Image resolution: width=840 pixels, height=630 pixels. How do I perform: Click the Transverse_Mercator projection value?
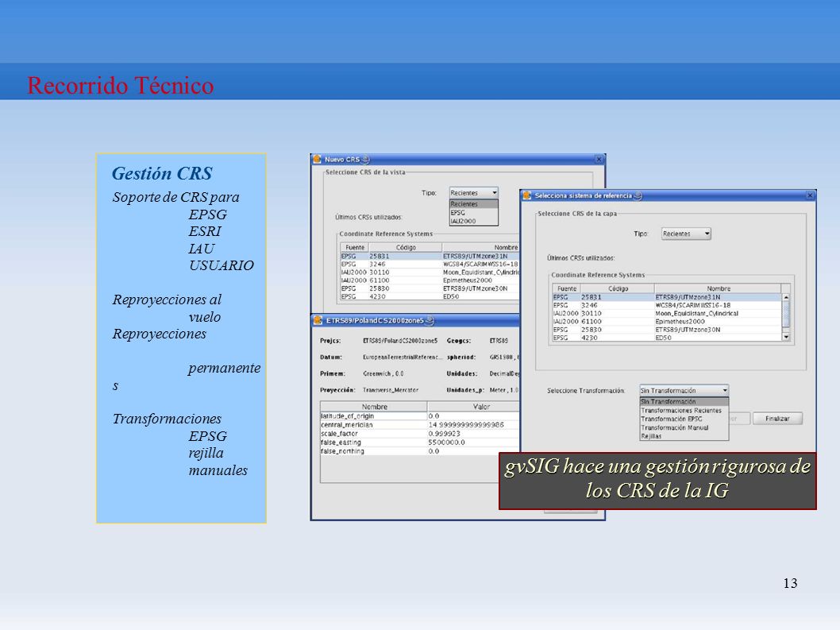(x=391, y=390)
